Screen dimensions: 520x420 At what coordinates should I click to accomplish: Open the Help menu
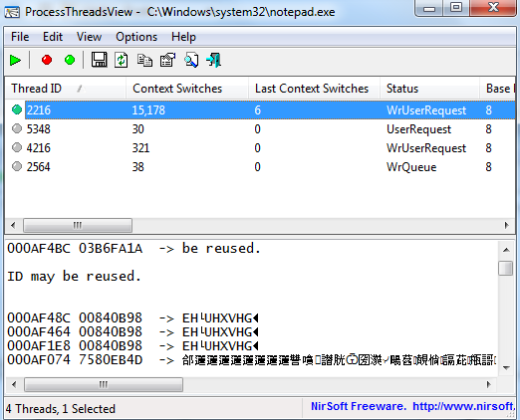pos(183,37)
